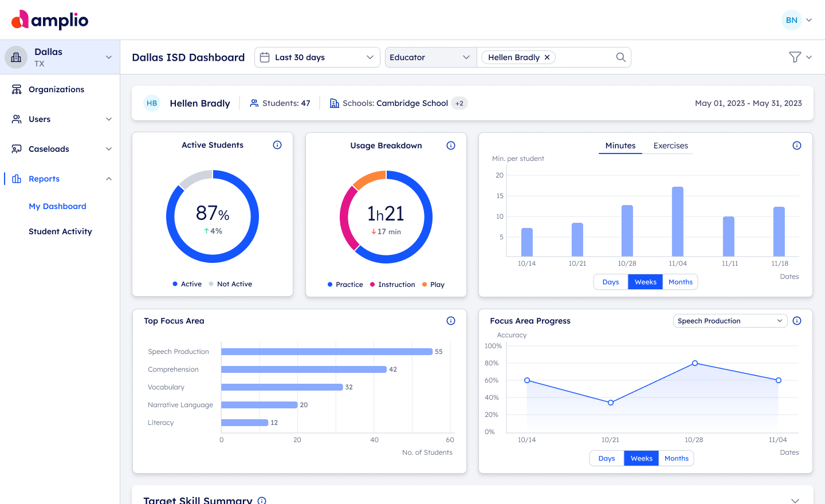This screenshot has width=825, height=504.
Task: Click the 10/21 data point on accuracy line
Action: pyautogui.click(x=611, y=403)
